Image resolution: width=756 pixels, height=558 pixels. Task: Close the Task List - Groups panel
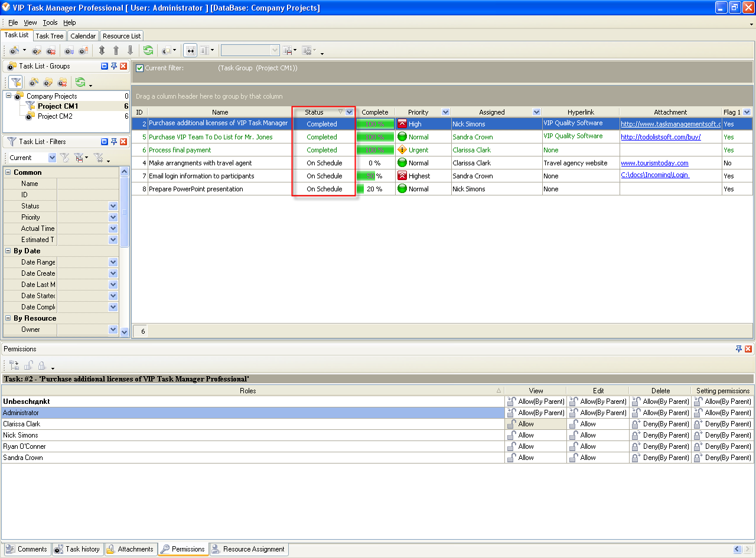(x=123, y=66)
